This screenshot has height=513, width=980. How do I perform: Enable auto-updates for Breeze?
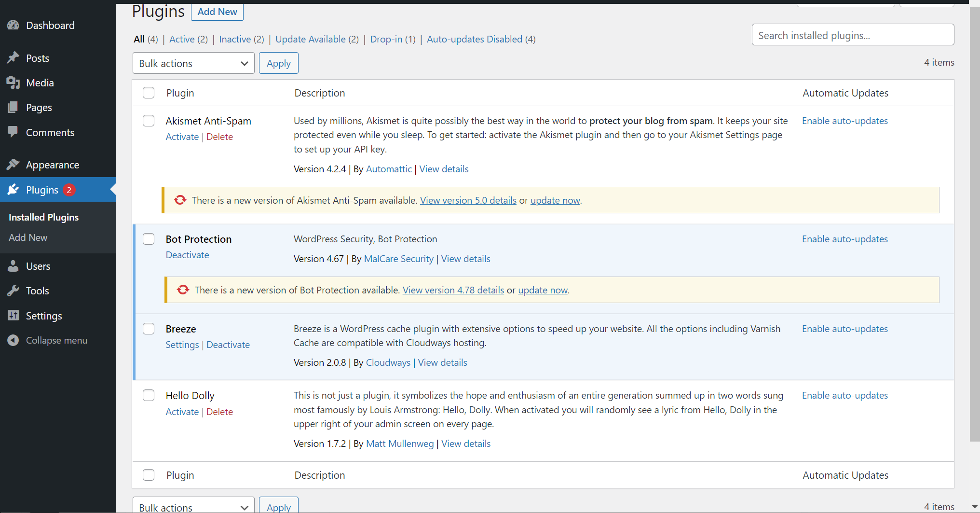point(845,329)
